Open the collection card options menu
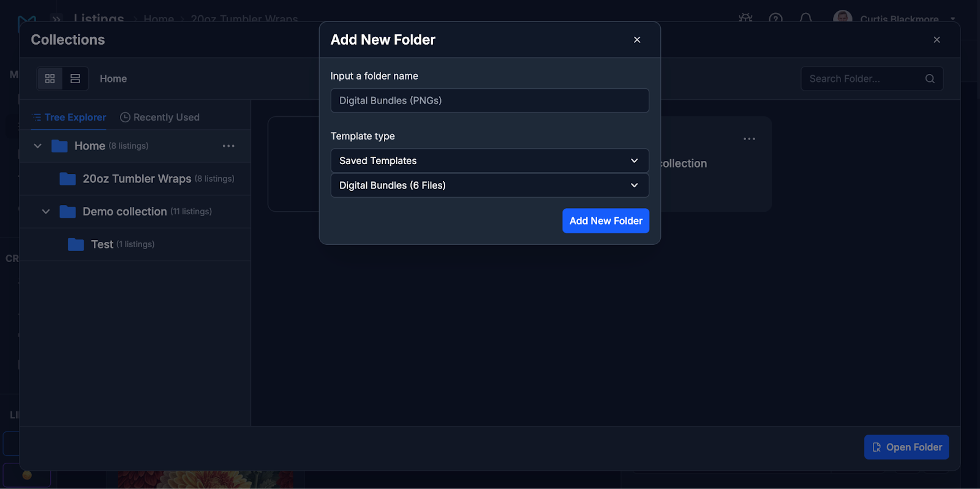Viewport: 980px width, 489px height. tap(749, 139)
